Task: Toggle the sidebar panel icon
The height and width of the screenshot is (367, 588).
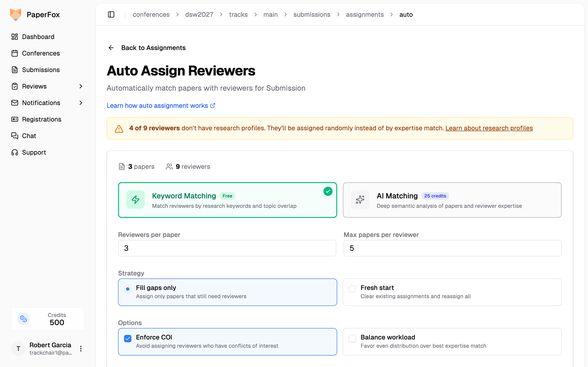Action: (111, 14)
